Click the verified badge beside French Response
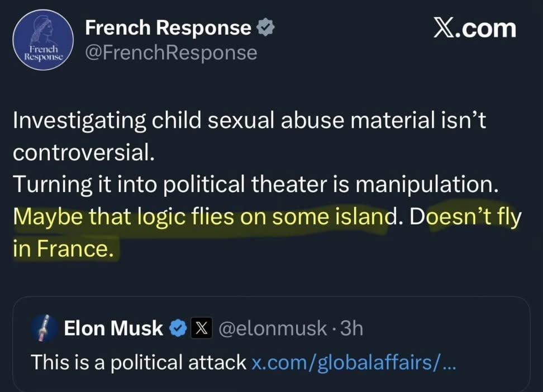 pyautogui.click(x=265, y=28)
